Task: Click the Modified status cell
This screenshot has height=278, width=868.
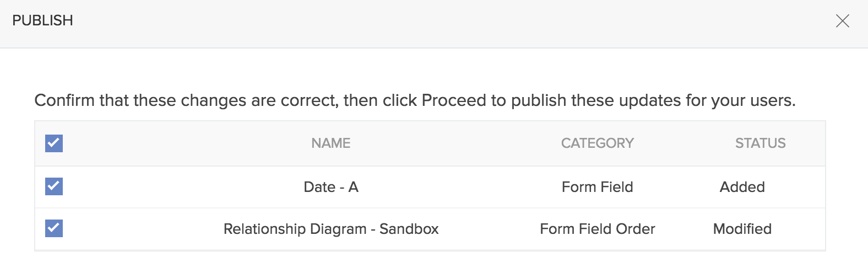Action: pos(742,229)
